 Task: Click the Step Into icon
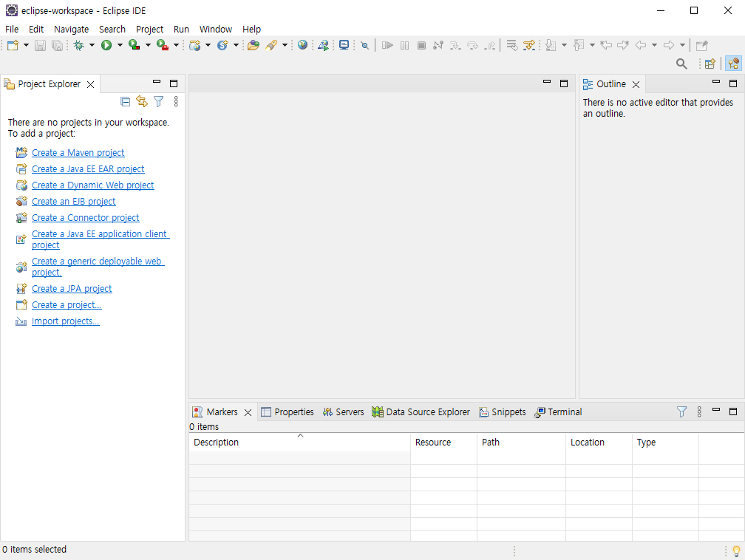[x=455, y=45]
